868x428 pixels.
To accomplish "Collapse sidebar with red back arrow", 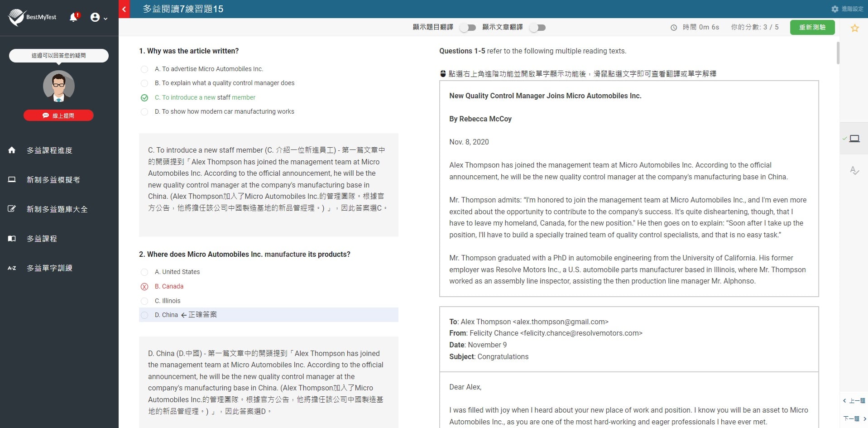I will tap(124, 9).
